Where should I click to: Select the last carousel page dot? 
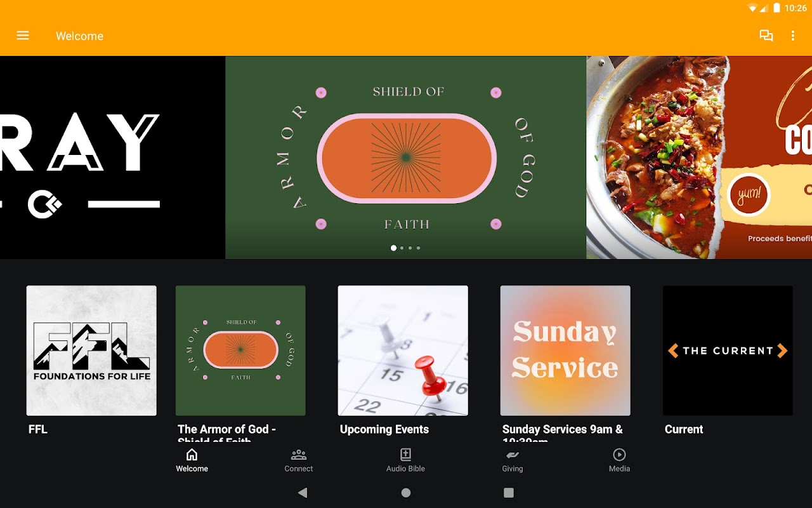coord(419,248)
